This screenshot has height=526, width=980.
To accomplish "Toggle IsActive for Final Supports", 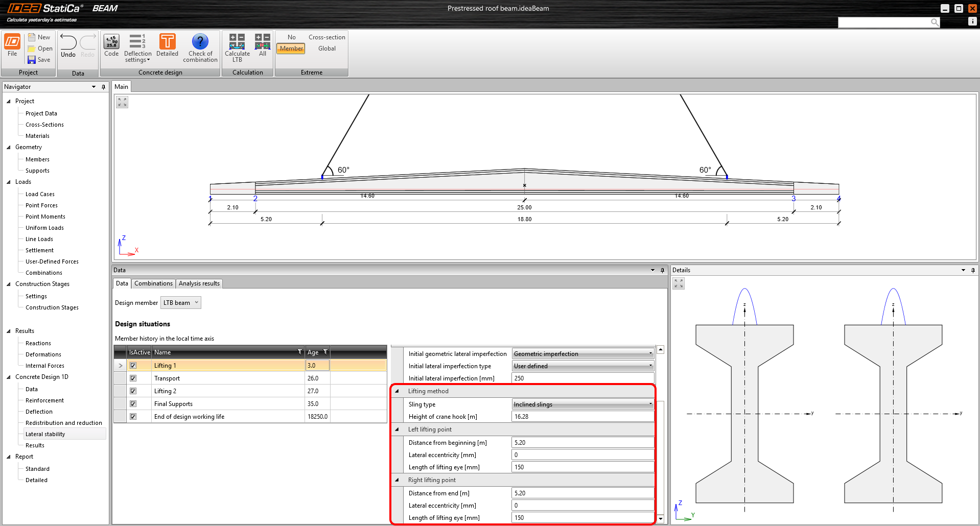I will pyautogui.click(x=133, y=403).
